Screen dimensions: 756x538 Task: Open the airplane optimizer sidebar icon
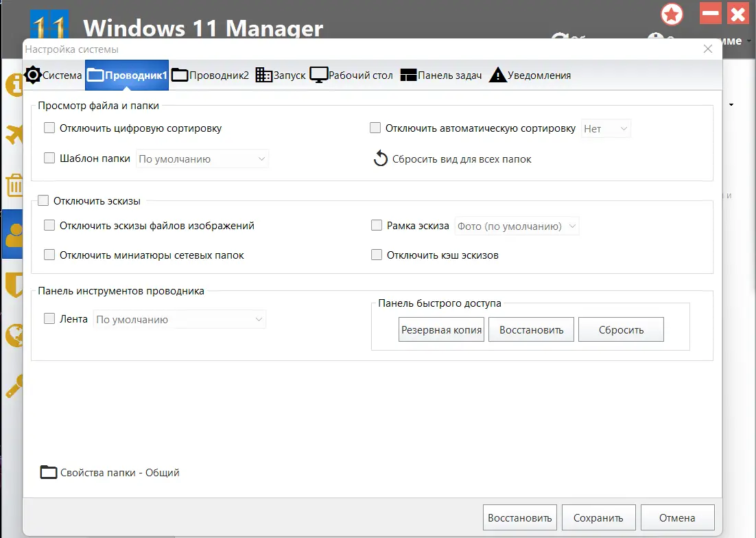click(14, 134)
